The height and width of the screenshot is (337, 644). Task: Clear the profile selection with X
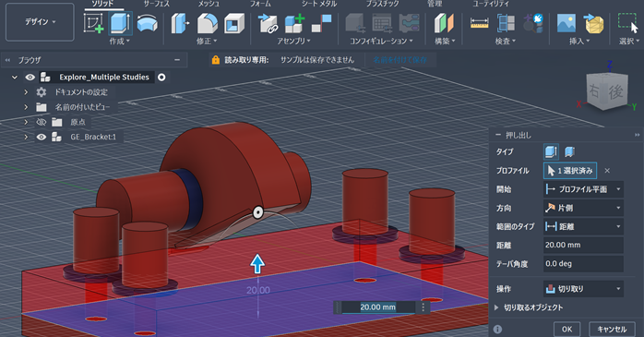(x=607, y=171)
